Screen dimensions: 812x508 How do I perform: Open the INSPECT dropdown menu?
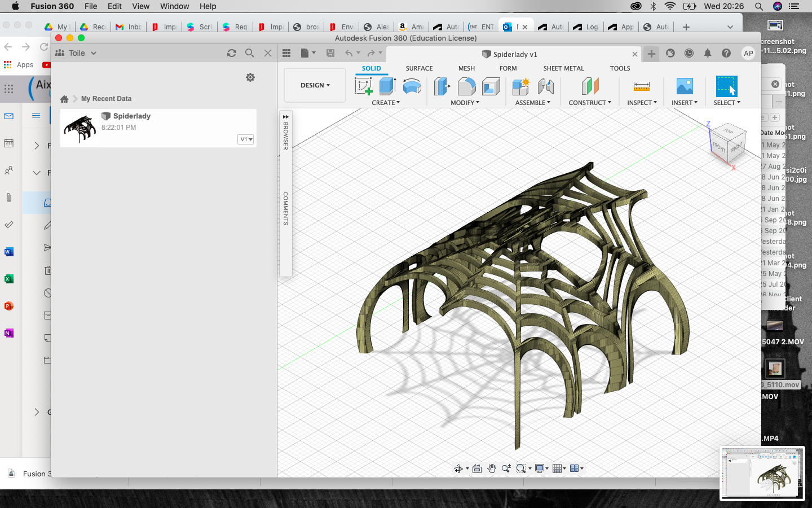click(x=642, y=103)
